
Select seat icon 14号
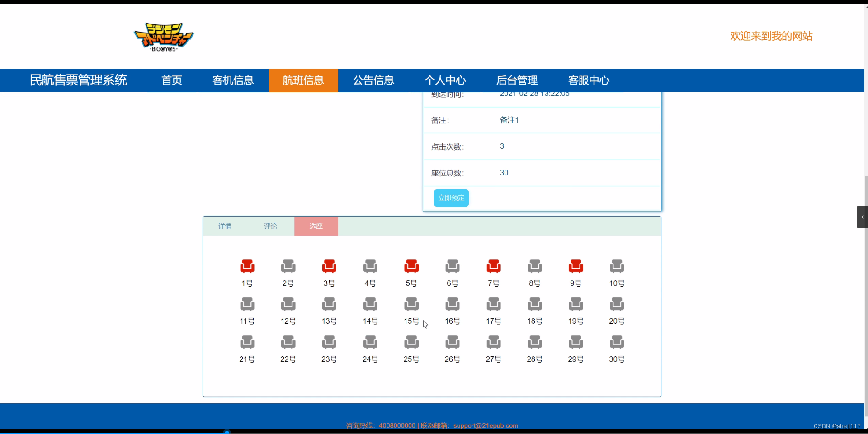tap(370, 304)
